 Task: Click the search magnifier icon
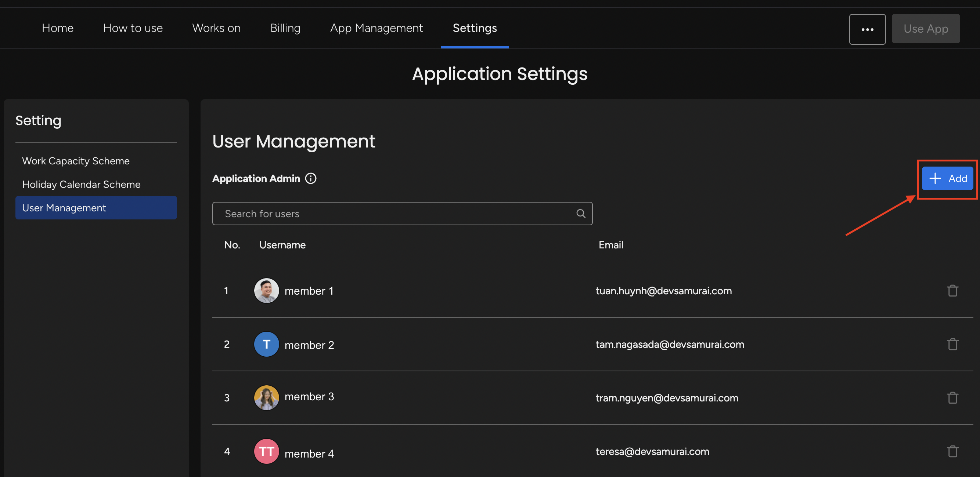580,213
